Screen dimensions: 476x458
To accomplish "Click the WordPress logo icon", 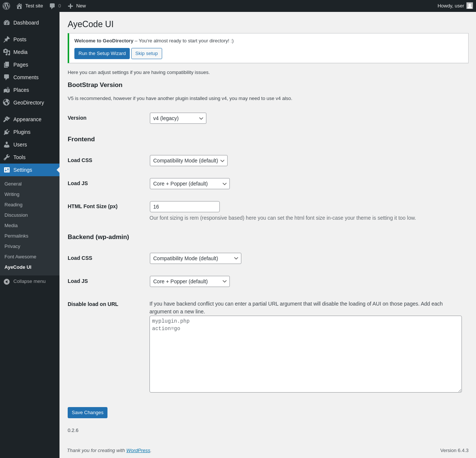I will 6,6.
